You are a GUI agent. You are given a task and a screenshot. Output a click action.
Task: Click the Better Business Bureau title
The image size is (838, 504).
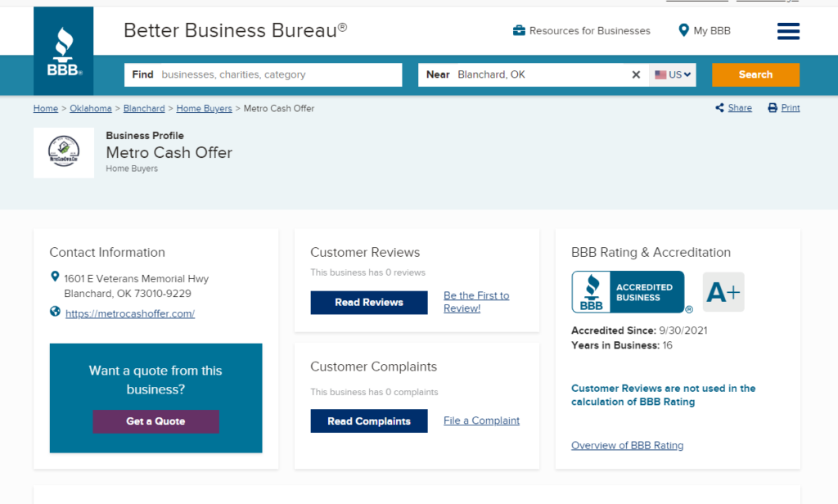(x=235, y=30)
